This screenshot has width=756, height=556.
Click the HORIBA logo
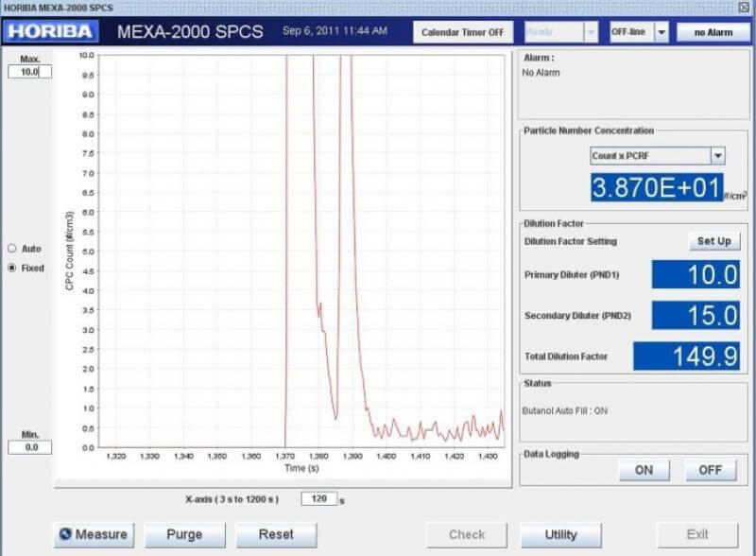[x=51, y=31]
